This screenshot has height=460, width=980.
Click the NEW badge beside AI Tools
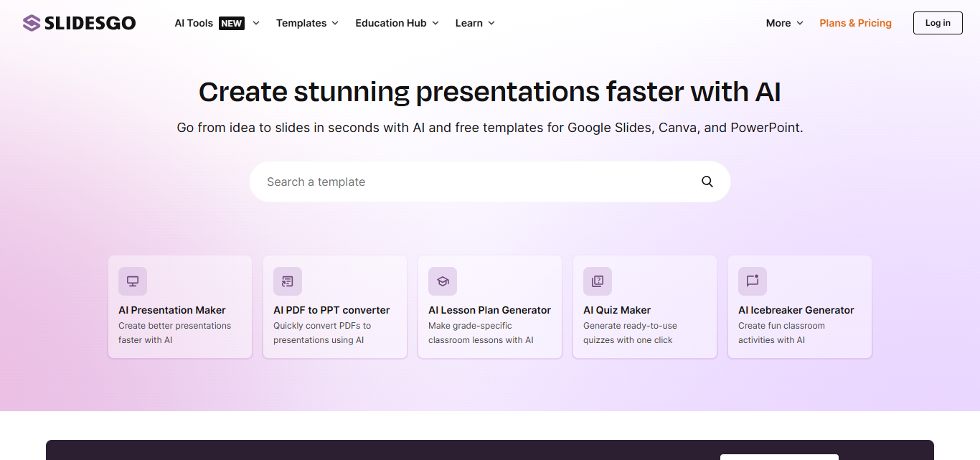232,23
